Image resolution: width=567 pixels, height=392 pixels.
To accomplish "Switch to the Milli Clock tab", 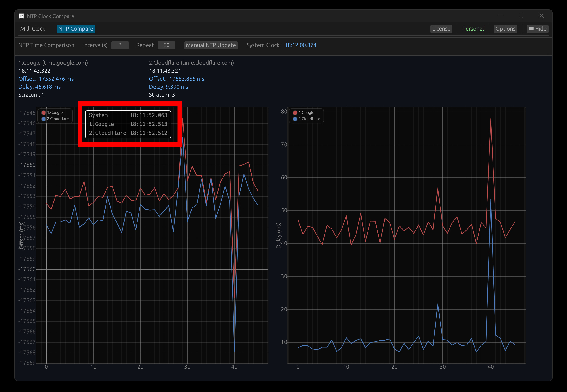I will (33, 29).
